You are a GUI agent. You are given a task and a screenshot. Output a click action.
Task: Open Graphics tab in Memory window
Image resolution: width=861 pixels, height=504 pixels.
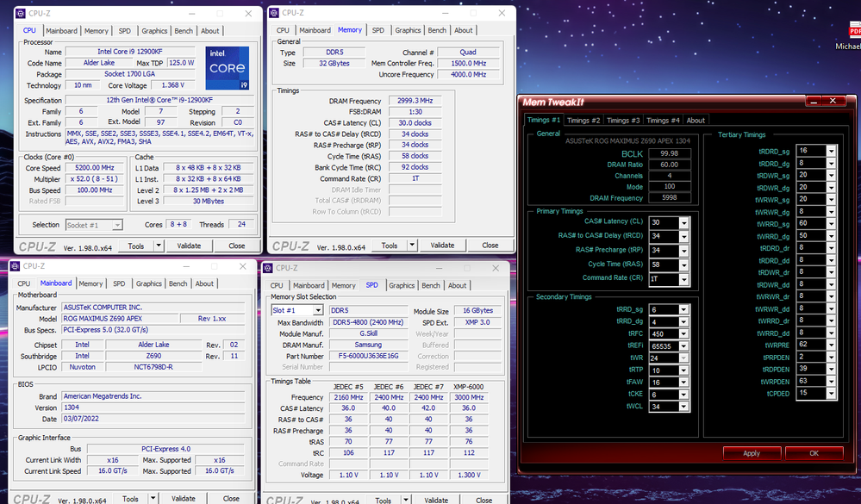[408, 30]
